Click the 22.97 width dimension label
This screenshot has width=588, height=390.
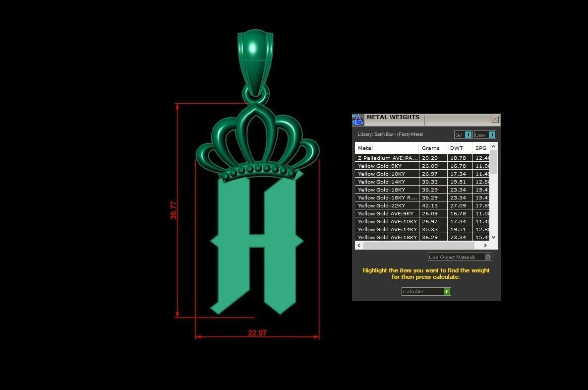point(257,332)
